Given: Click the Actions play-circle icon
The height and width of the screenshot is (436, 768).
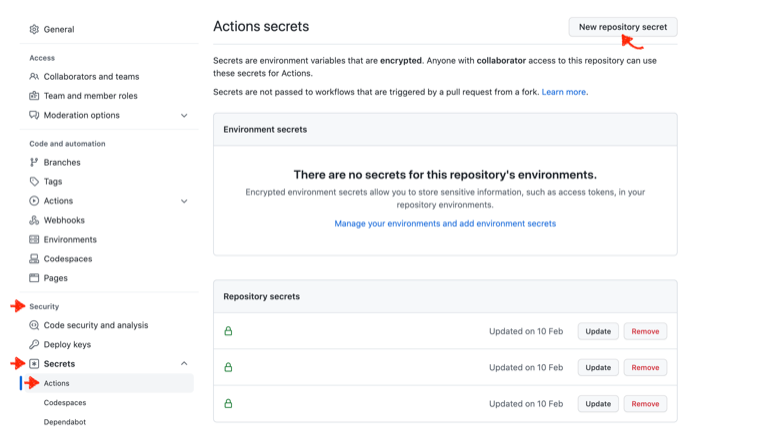Looking at the screenshot, I should (x=34, y=201).
